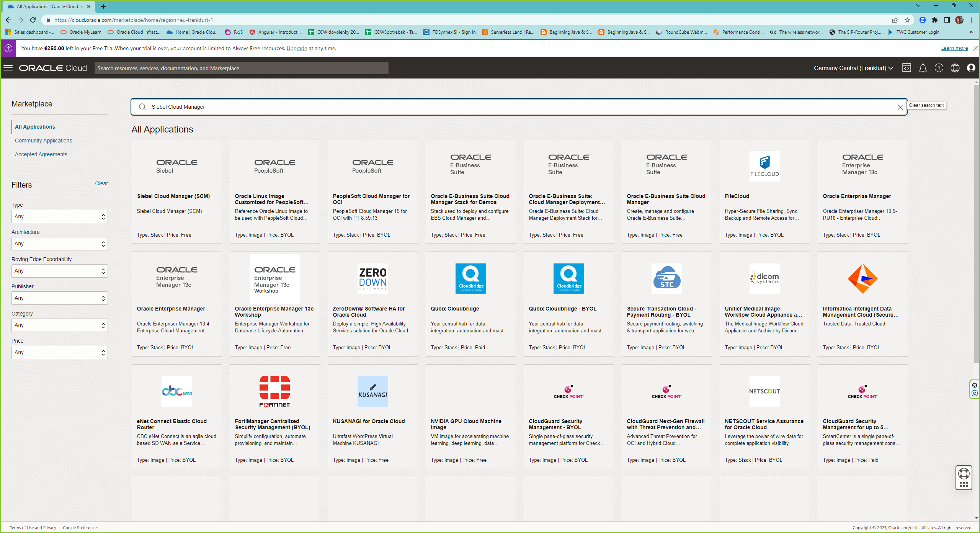Open the language globe icon

click(x=955, y=68)
